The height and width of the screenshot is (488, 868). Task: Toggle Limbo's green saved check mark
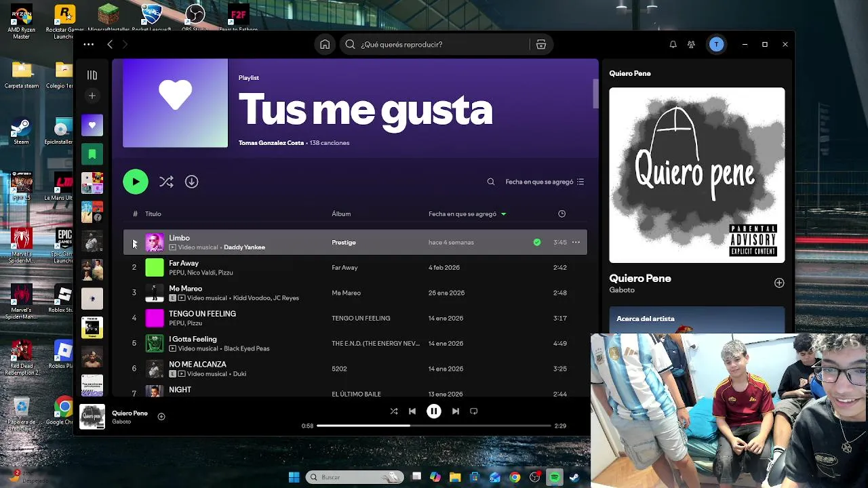[x=537, y=242]
